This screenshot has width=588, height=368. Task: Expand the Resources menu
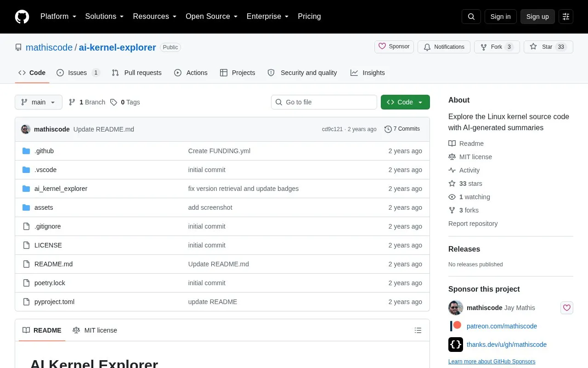pos(155,17)
